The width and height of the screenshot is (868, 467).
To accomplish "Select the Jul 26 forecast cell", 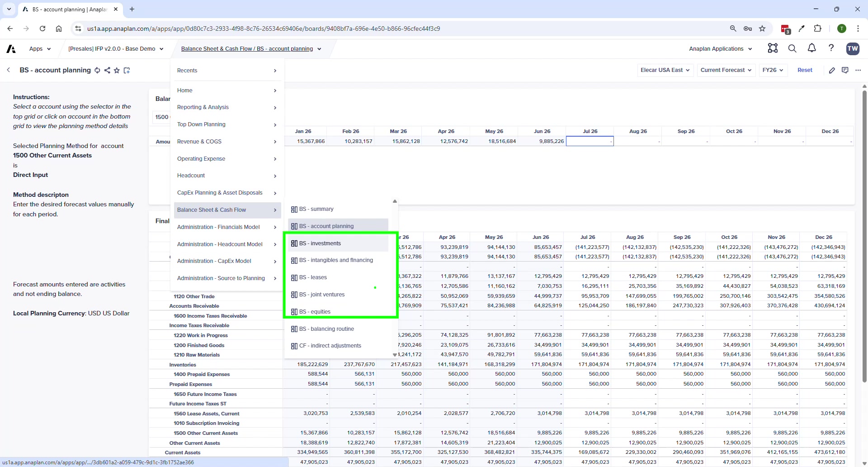I will tap(590, 141).
